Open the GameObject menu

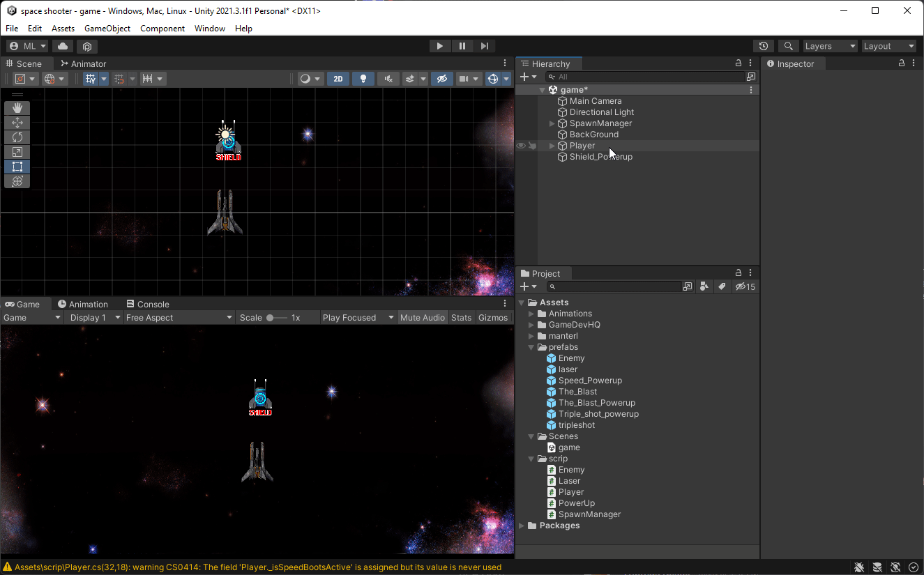tap(107, 28)
